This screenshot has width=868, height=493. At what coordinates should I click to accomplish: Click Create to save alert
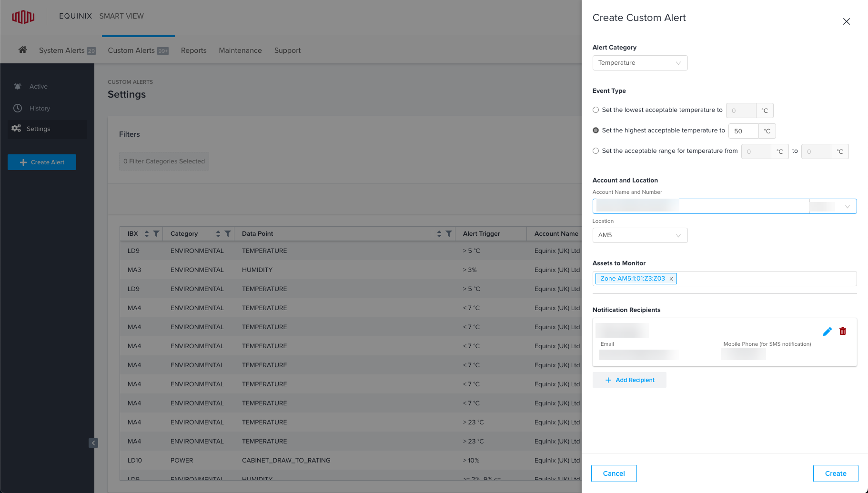pos(836,473)
